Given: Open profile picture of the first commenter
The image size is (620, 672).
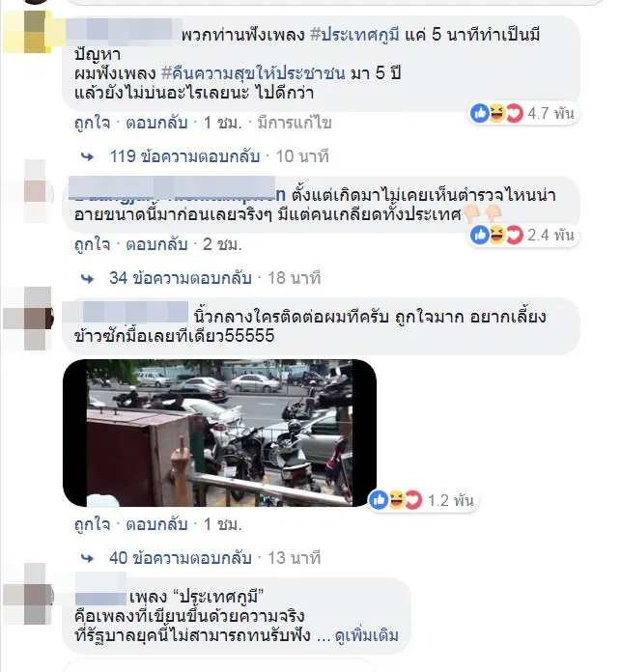Looking at the screenshot, I should (27, 32).
